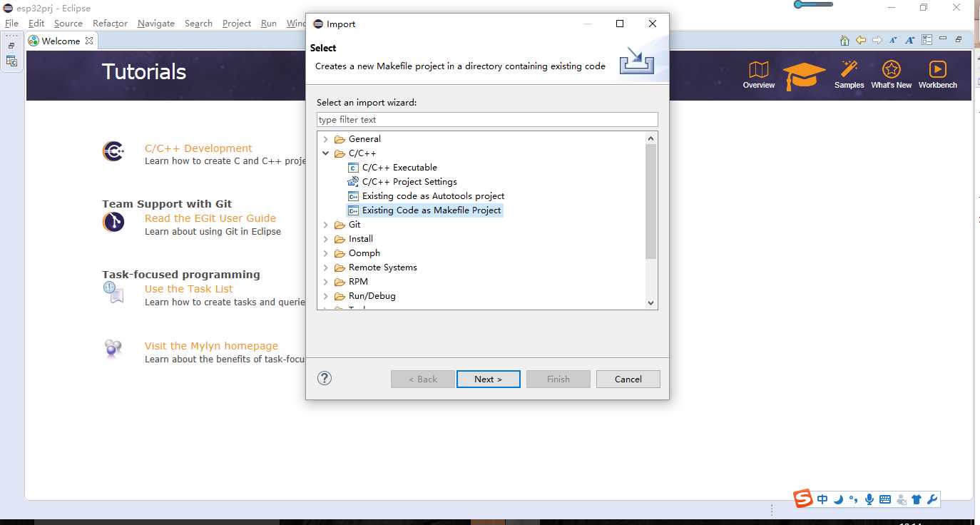Open the C/C++ Development tutorial link
Image resolution: width=980 pixels, height=525 pixels.
(198, 148)
